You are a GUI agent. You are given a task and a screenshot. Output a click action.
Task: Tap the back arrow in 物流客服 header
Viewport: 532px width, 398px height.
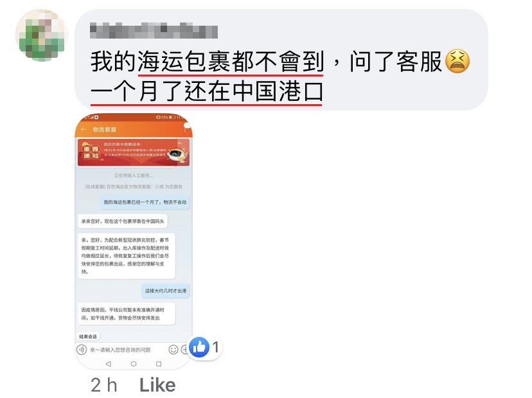pyautogui.click(x=84, y=129)
